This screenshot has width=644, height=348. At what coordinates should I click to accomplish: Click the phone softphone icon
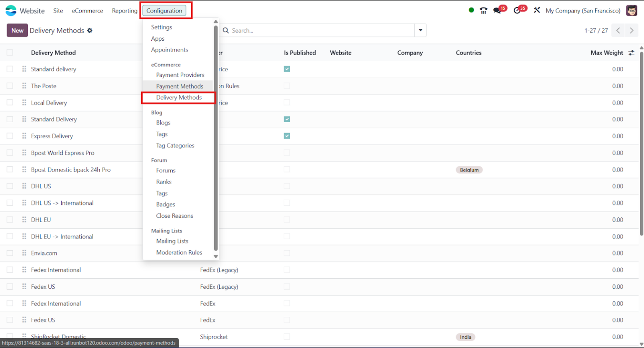(x=483, y=10)
